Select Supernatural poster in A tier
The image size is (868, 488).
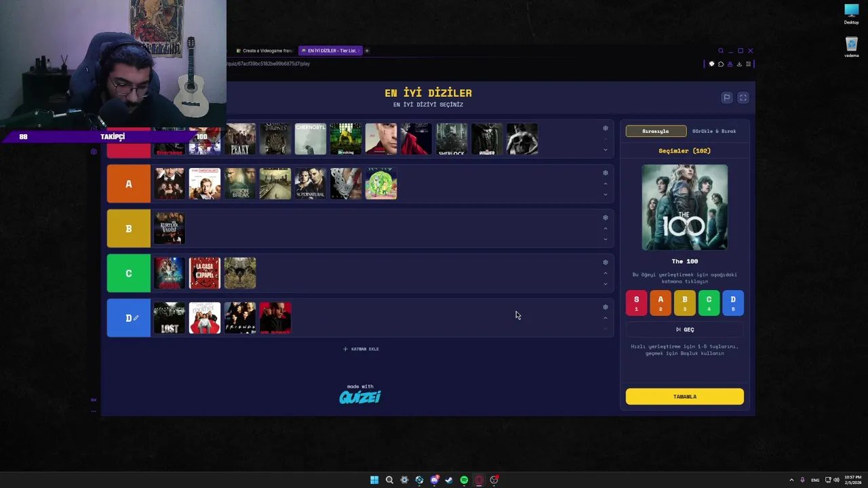coord(311,184)
